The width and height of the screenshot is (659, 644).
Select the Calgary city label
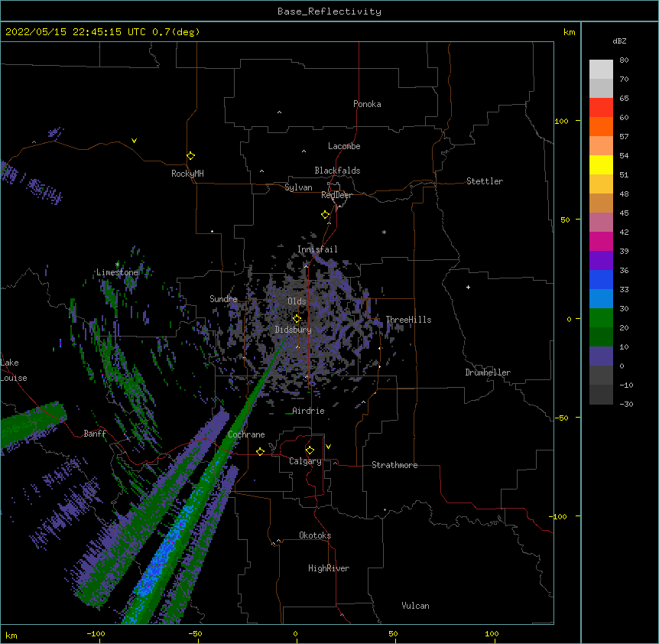[305, 461]
